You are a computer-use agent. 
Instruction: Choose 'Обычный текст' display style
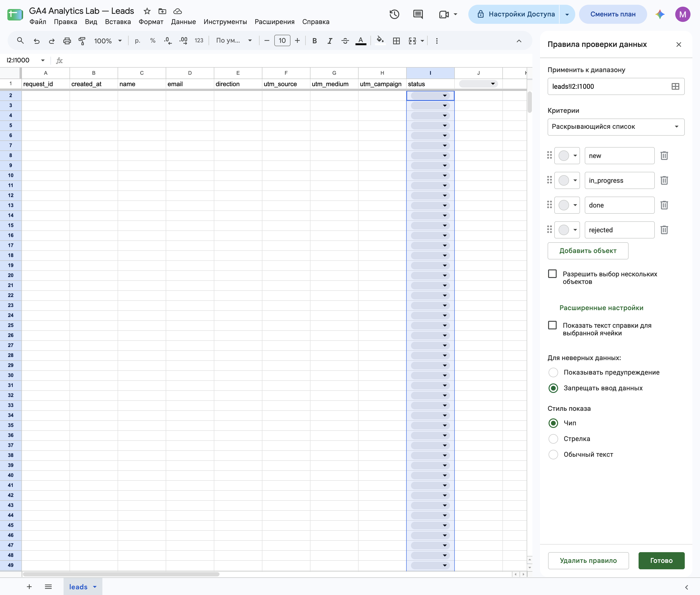click(x=553, y=454)
